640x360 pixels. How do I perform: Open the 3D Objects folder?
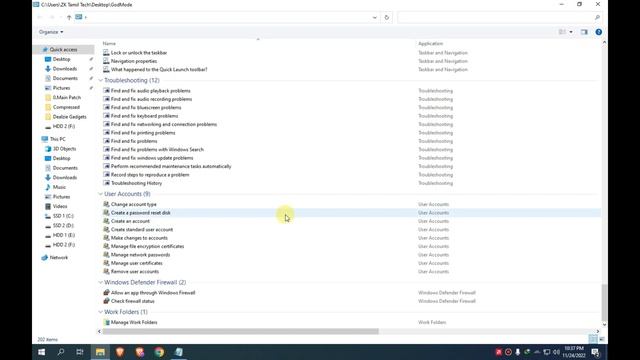[x=64, y=149]
